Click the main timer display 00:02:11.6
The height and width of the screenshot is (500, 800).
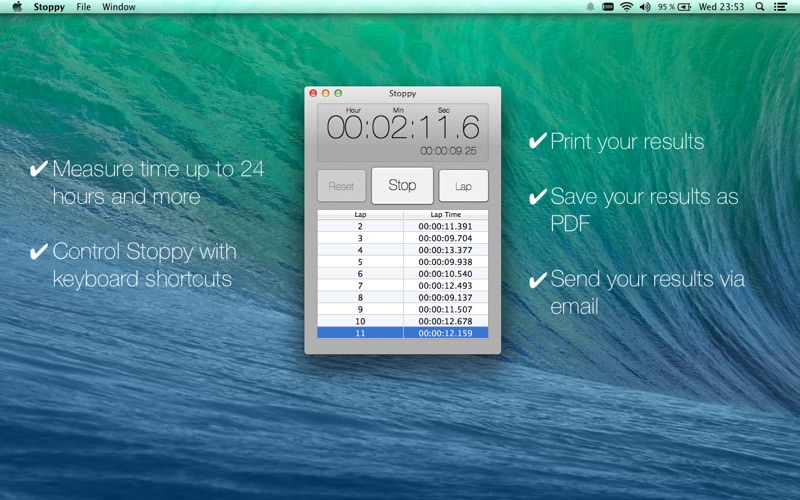click(x=403, y=127)
